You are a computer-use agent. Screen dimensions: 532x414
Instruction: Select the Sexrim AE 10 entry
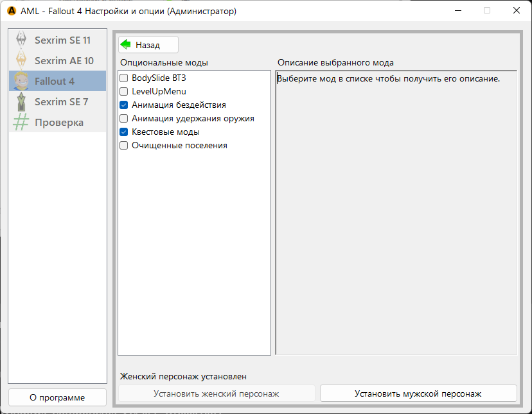tap(64, 60)
